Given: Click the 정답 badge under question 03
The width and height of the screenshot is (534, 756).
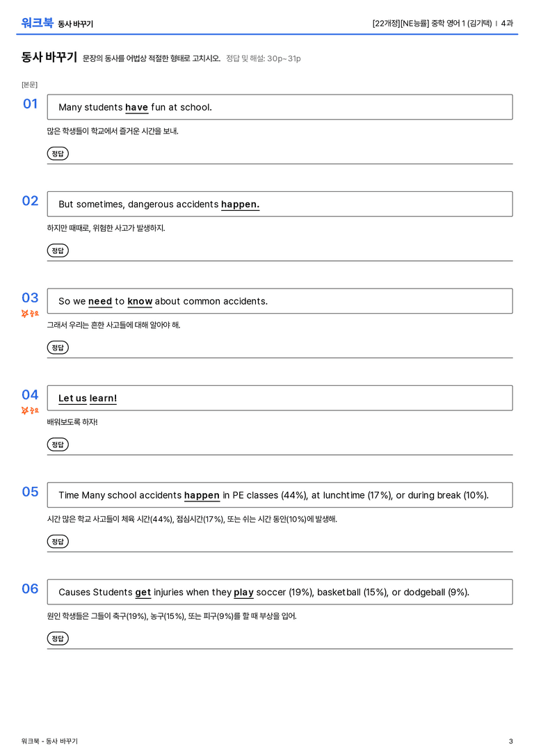Looking at the screenshot, I should (x=58, y=347).
